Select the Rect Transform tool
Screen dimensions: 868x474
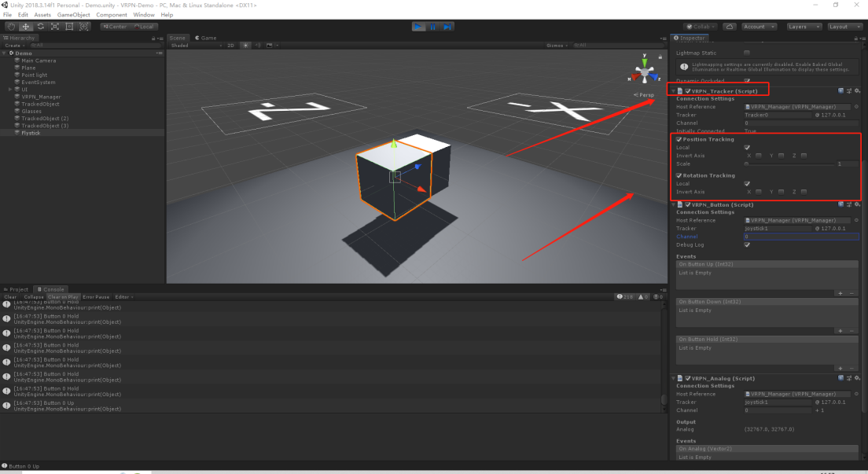click(69, 27)
